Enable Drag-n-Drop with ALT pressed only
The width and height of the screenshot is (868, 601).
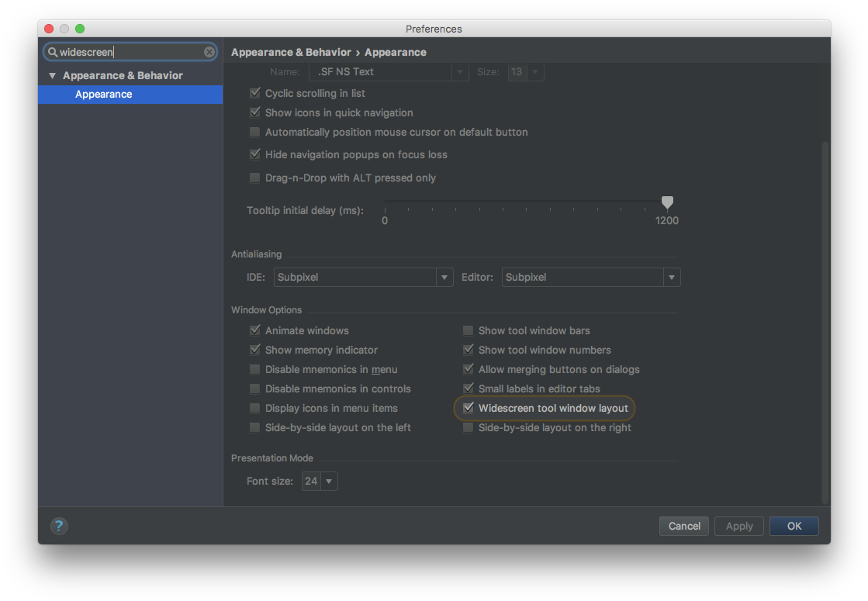tap(254, 178)
